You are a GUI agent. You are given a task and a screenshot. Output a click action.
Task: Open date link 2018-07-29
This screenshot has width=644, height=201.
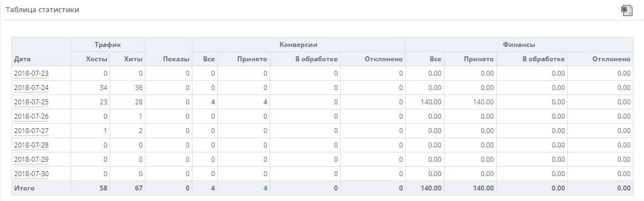pos(31,160)
